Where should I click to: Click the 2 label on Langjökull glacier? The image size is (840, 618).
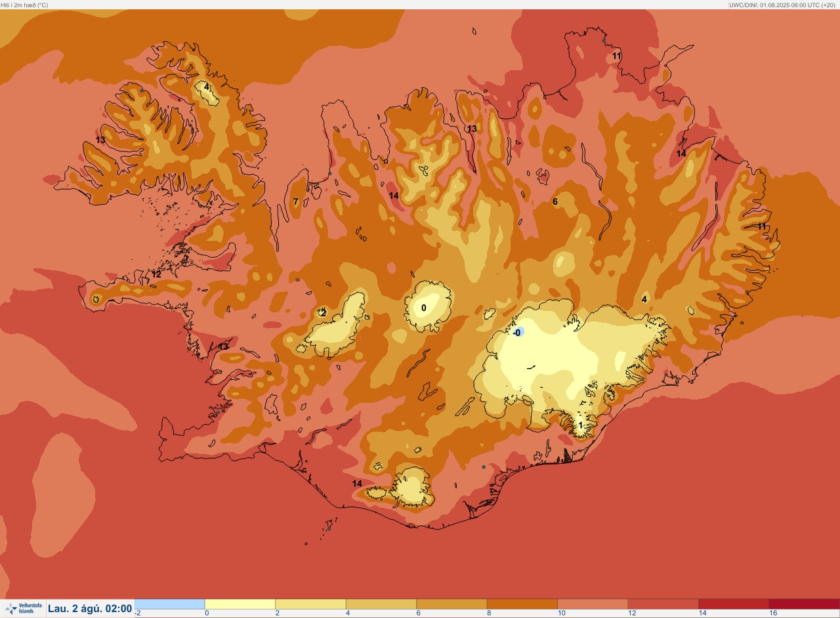[323, 313]
